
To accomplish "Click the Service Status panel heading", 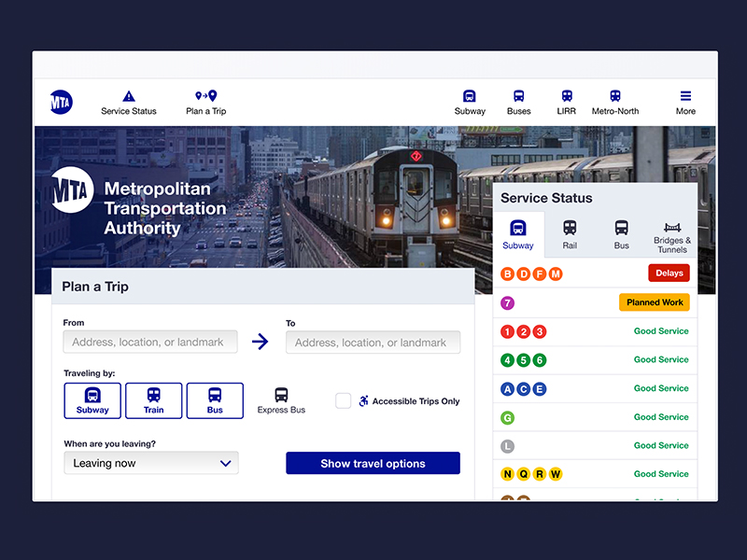I will coord(546,198).
